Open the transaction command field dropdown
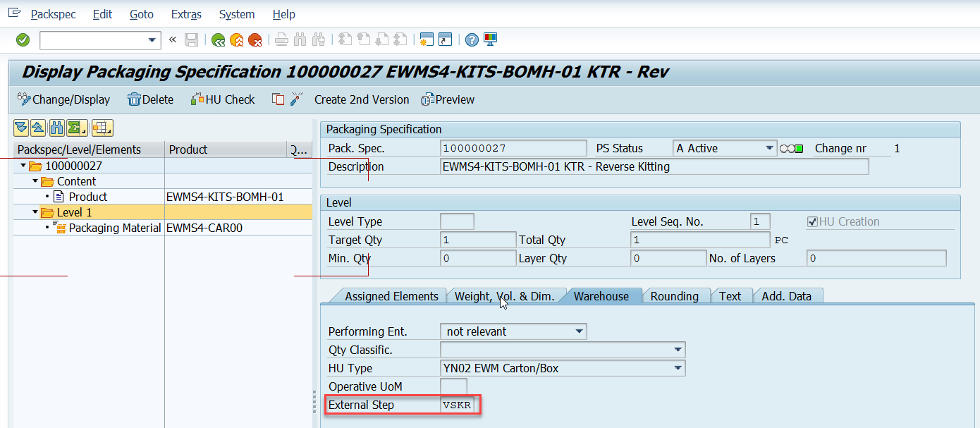Viewport: 980px width, 428px height. 153,40
